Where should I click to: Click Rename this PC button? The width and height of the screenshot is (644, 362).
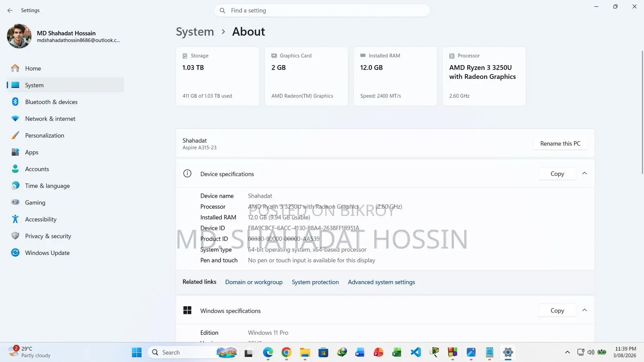(560, 144)
